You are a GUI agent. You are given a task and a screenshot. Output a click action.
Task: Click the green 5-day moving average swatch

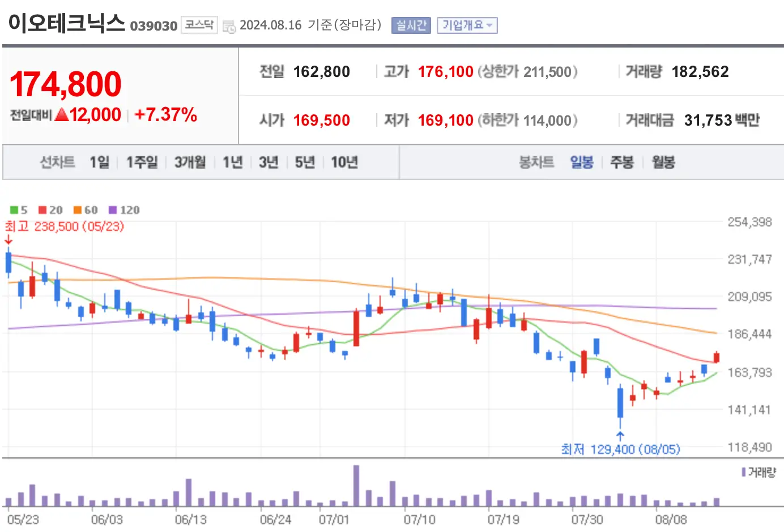[x=14, y=210]
